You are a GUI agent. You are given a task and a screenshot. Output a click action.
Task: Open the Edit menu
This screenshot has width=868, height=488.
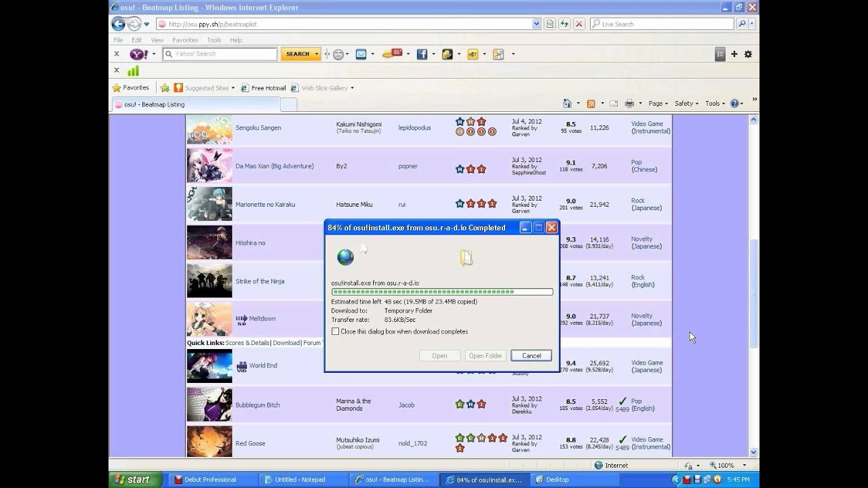click(137, 40)
